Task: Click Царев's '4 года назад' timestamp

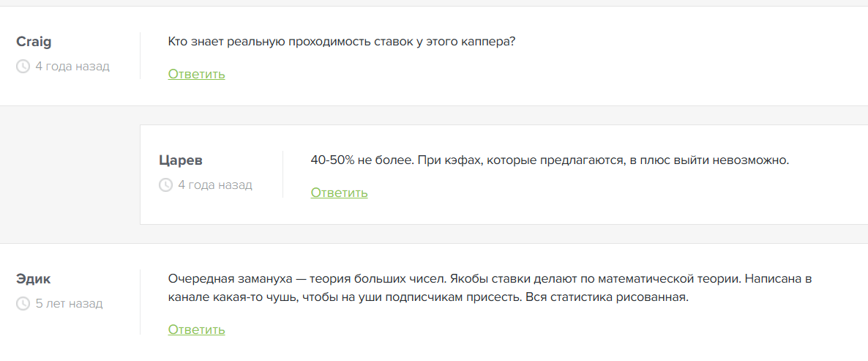Action: tap(215, 185)
